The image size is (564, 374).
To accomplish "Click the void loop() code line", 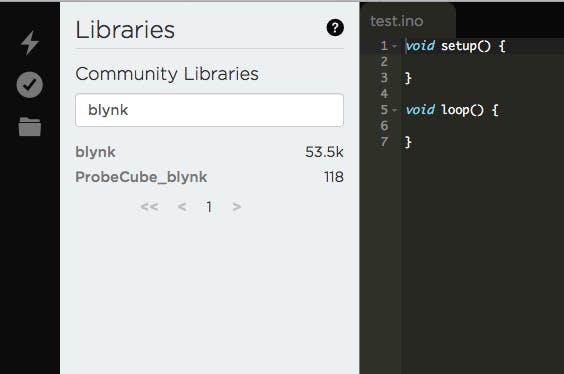I will tap(452, 110).
